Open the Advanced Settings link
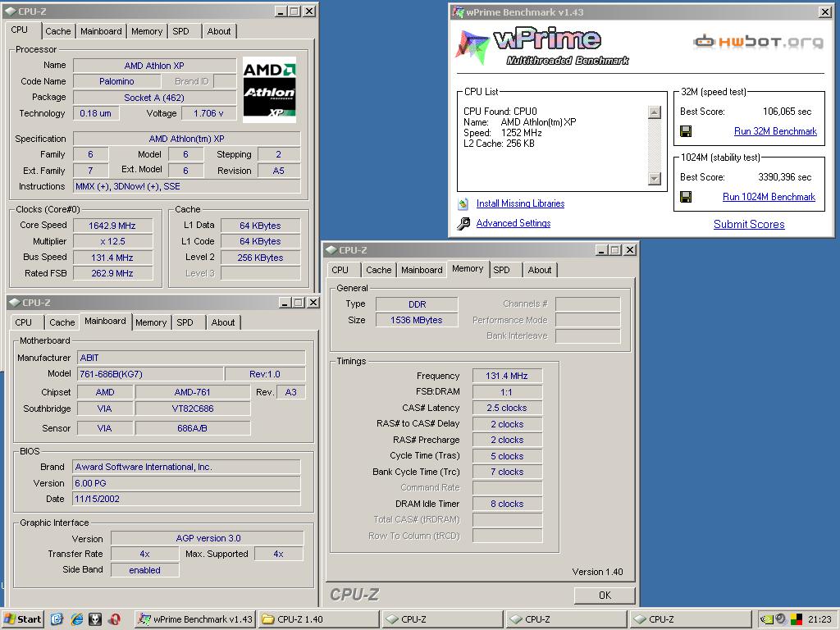The image size is (840, 630). pos(514,223)
